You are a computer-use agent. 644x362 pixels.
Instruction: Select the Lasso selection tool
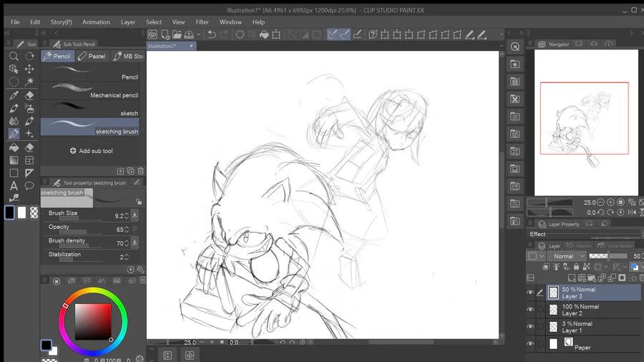click(x=14, y=82)
